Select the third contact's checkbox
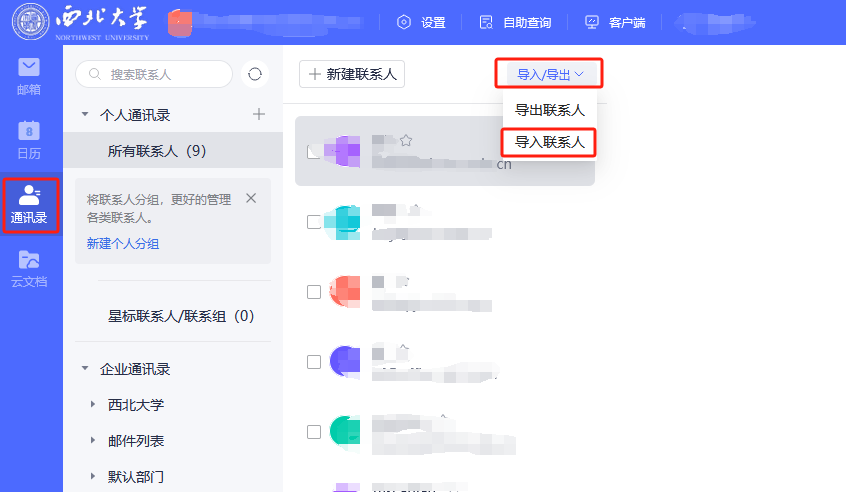846x492 pixels. [314, 292]
